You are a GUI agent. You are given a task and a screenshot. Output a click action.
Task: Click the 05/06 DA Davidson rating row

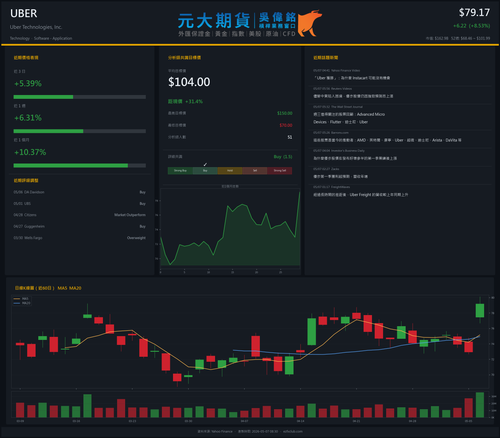pyautogui.click(x=80, y=192)
